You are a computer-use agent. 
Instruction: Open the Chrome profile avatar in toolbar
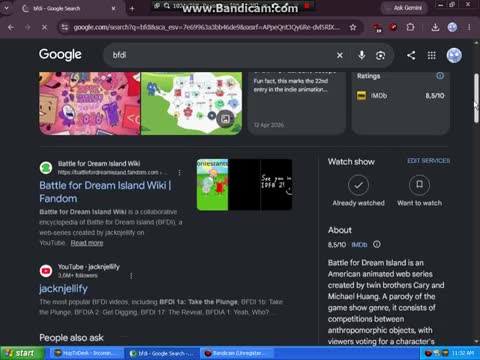coord(452,27)
